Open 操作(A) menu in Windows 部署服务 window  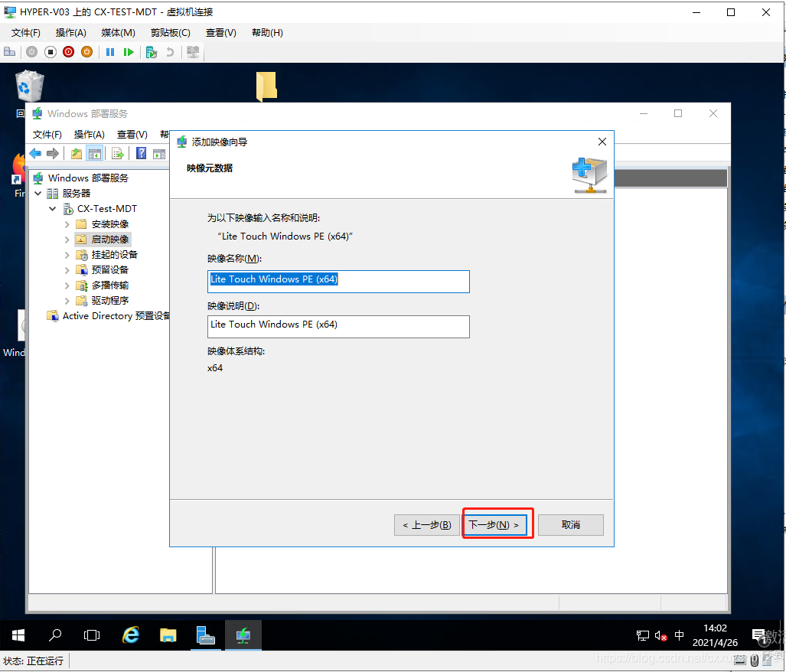[90, 134]
